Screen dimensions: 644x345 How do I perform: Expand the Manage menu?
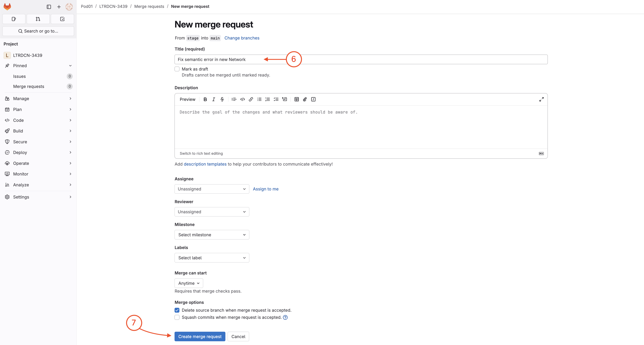[38, 99]
